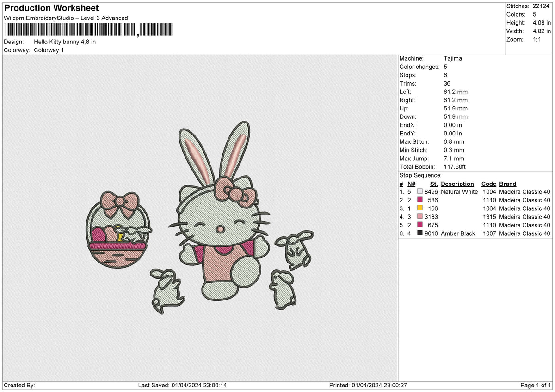Click the 'EndX:' label
Image resolution: width=555 pixels, height=392 pixels.
(x=408, y=125)
